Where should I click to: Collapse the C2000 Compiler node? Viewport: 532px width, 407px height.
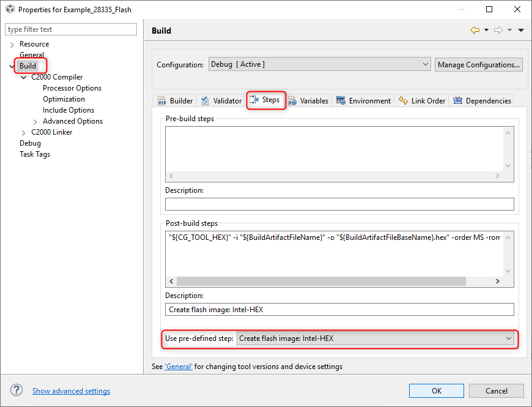click(23, 77)
